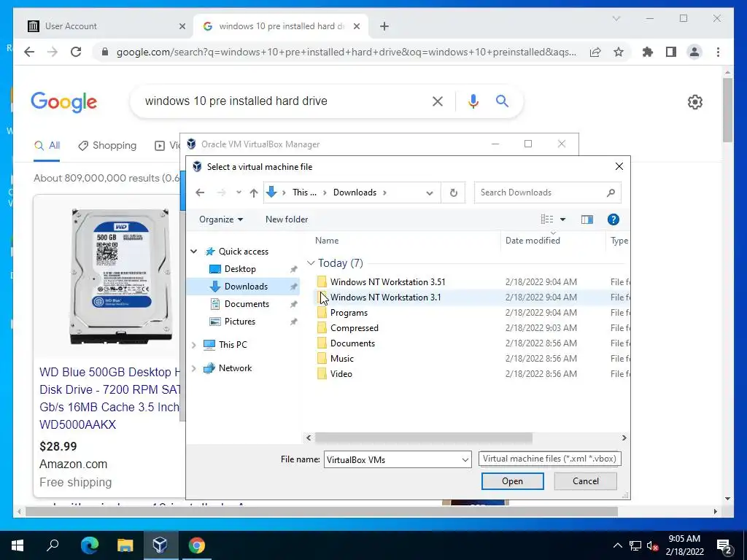747x560 pixels.
Task: Share this page icon in Chrome
Action: pos(595,52)
